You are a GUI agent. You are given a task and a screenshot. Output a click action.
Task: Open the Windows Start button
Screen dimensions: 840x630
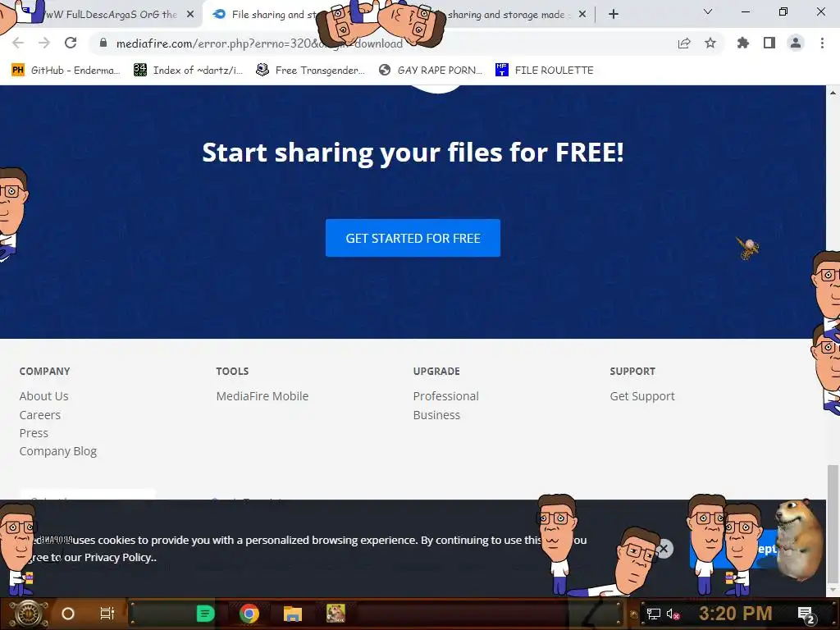tap(29, 614)
